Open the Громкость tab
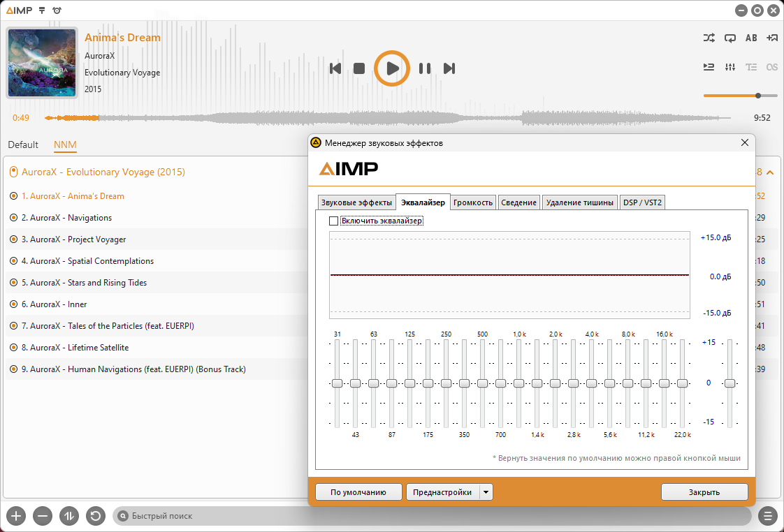This screenshot has height=532, width=784. click(473, 202)
